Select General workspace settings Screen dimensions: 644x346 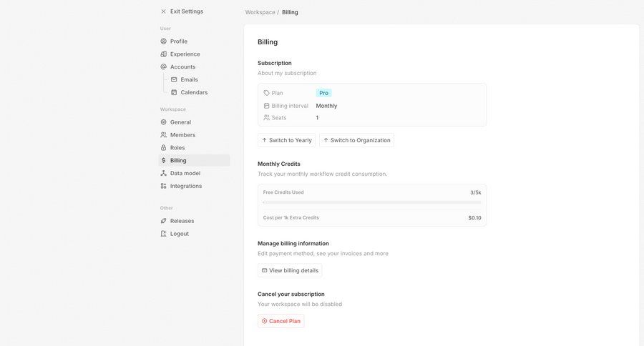click(194, 122)
